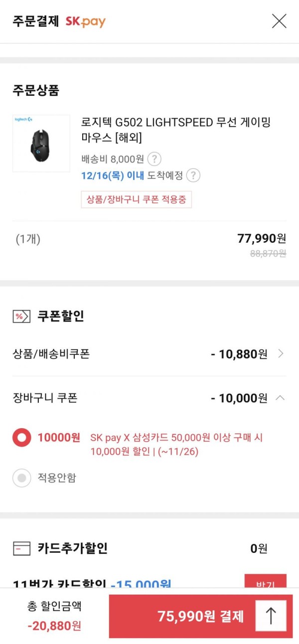
Task: Click the scroll-to-top arrow icon
Action: (271, 616)
